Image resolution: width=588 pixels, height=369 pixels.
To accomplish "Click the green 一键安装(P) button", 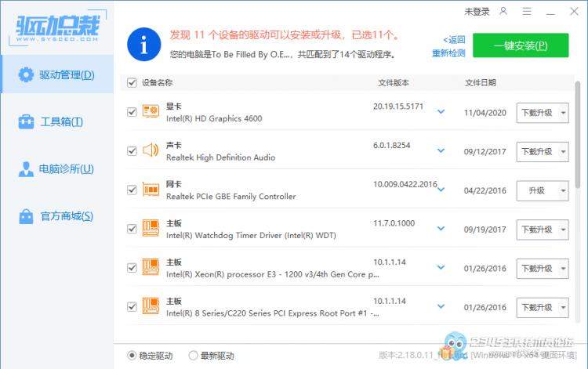I will (x=521, y=45).
